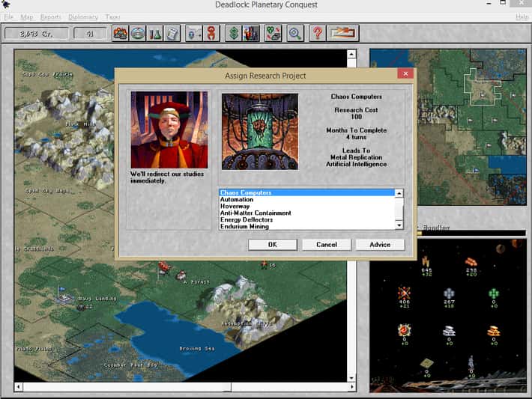Open the Help menu
Viewport: 532px width, 399px height.
point(522,16)
